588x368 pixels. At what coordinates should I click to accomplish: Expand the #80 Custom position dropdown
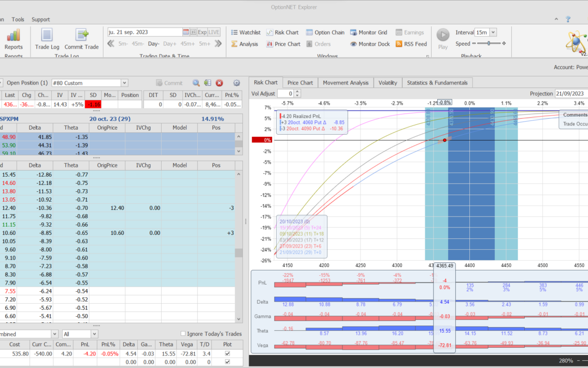point(125,83)
